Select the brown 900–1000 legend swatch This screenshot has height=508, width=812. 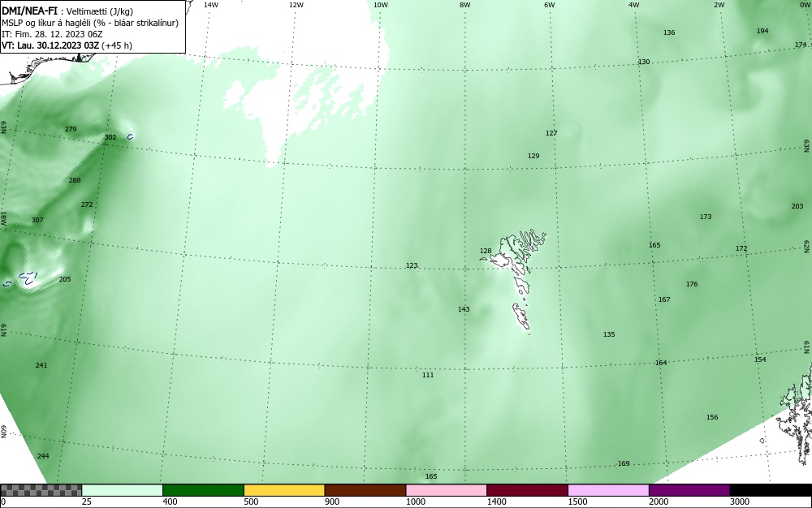coord(365,490)
